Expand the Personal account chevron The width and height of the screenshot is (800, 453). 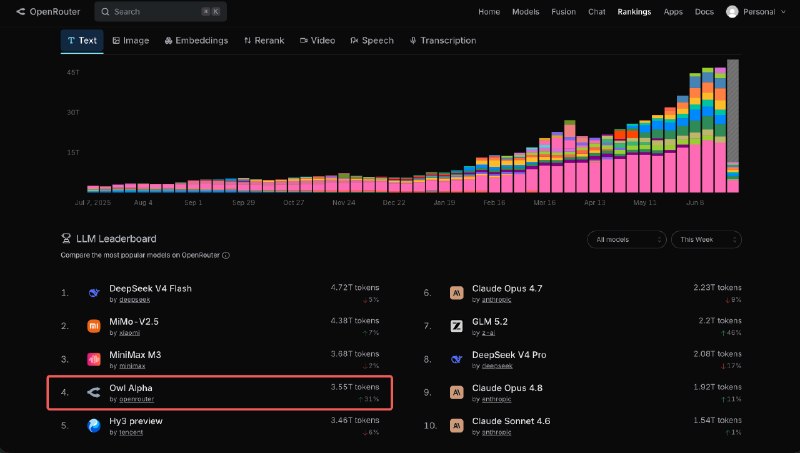pos(783,12)
